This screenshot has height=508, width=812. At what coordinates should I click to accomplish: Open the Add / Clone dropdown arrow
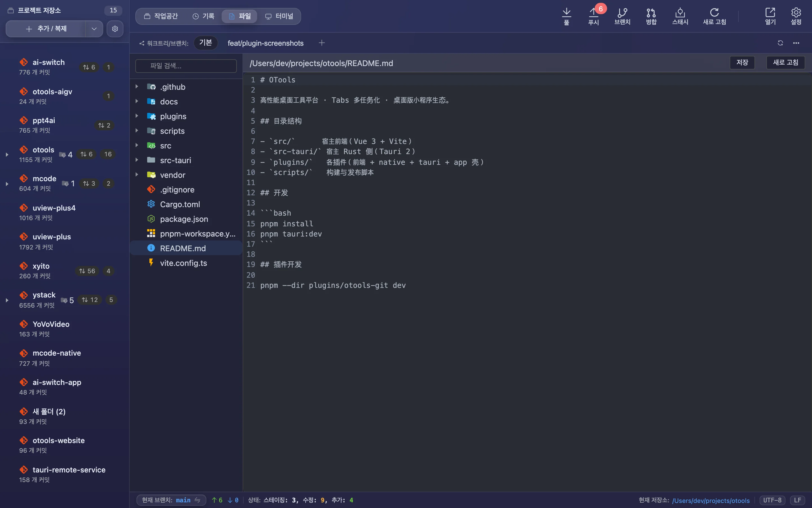(x=94, y=29)
